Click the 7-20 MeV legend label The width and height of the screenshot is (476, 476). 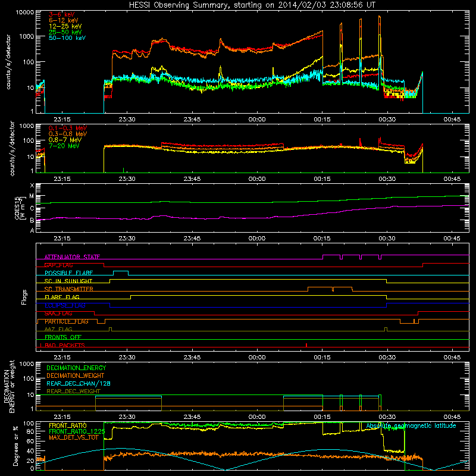point(64,146)
